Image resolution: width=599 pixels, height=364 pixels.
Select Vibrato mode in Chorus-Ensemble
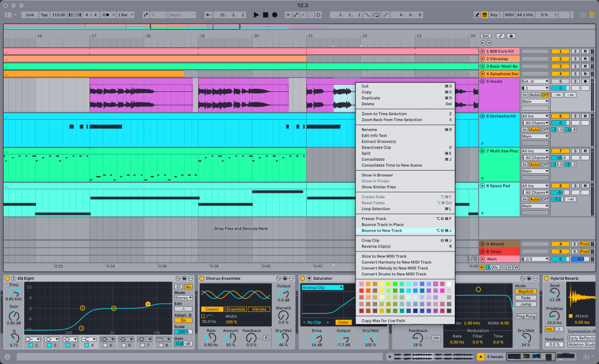click(x=259, y=310)
